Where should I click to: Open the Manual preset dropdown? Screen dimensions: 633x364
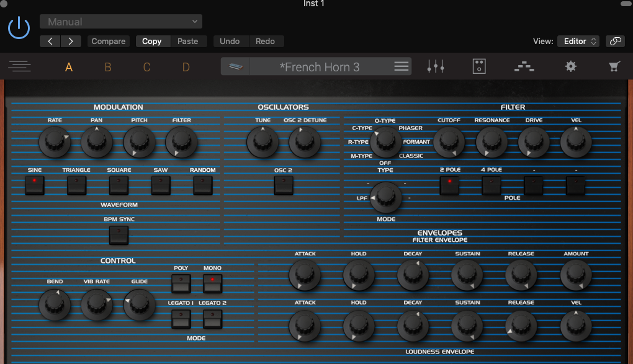coord(121,22)
